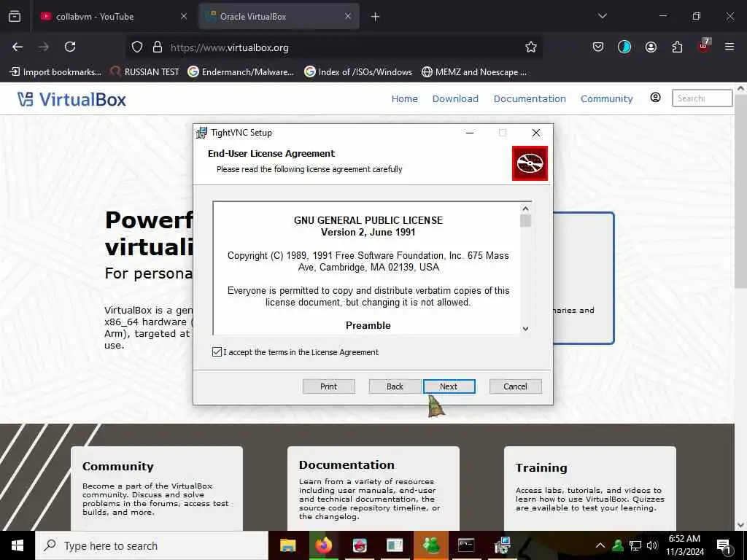Viewport: 747px width, 560px height.
Task: Open File Explorer from the taskbar
Action: [x=287, y=545]
